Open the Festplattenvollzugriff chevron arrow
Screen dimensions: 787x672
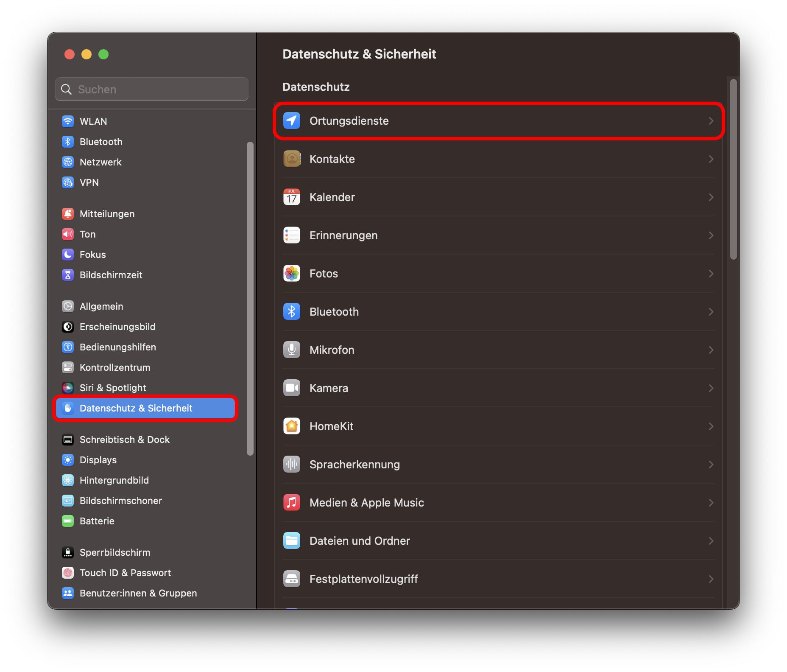(711, 579)
